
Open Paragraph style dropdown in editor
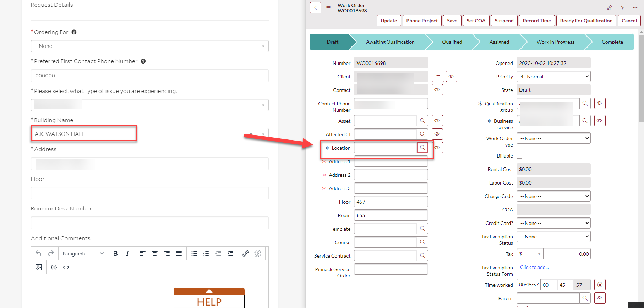pyautogui.click(x=83, y=253)
